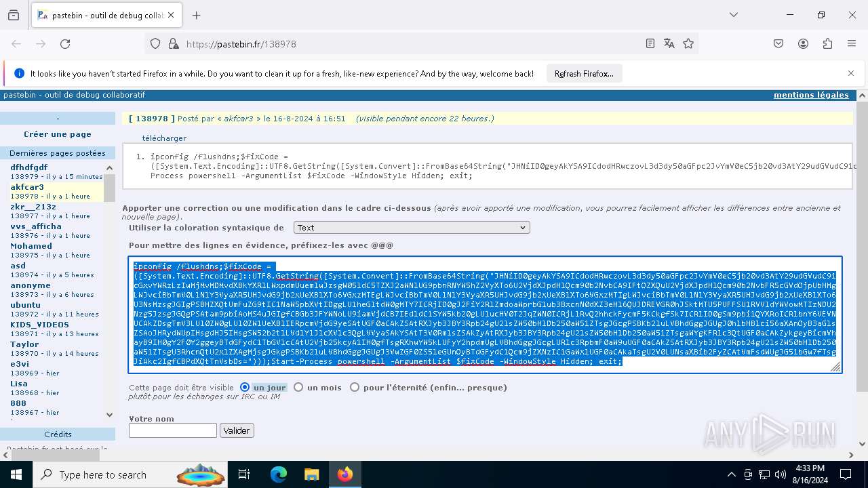
Task: Click the down arrow in recent-pages list scrollbar
Action: [110, 415]
